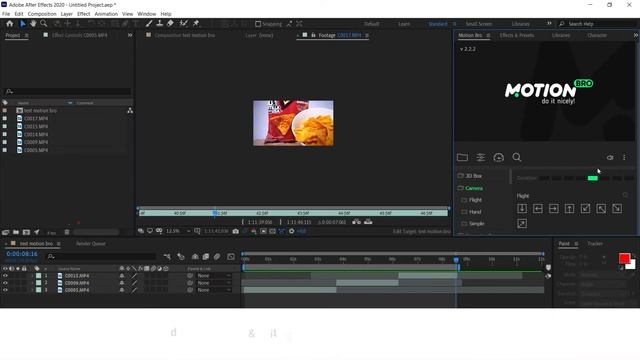Hide the C0009.MP4 layer eye icon

click(x=5, y=283)
